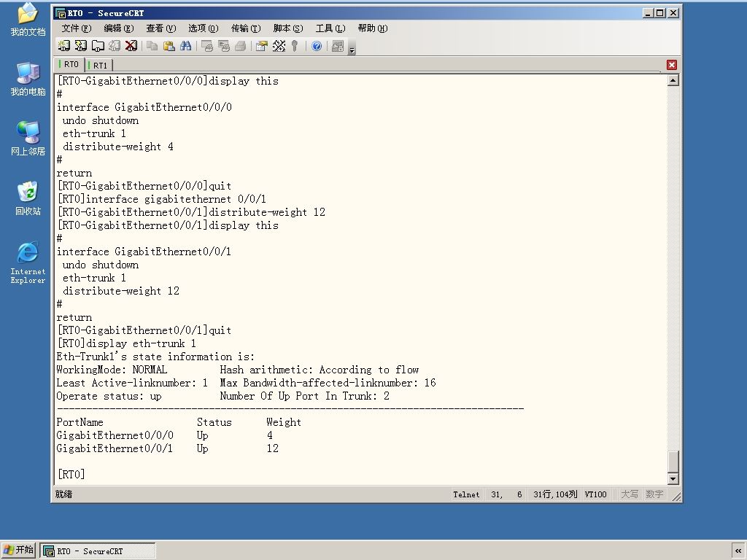Screen dimensions: 747x560
Task: Click the grayed Print icon
Action: (241, 46)
